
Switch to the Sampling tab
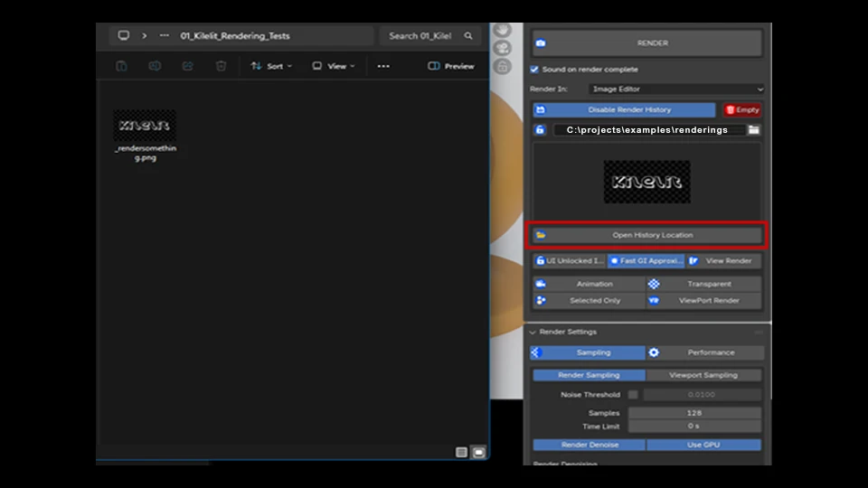tap(588, 352)
